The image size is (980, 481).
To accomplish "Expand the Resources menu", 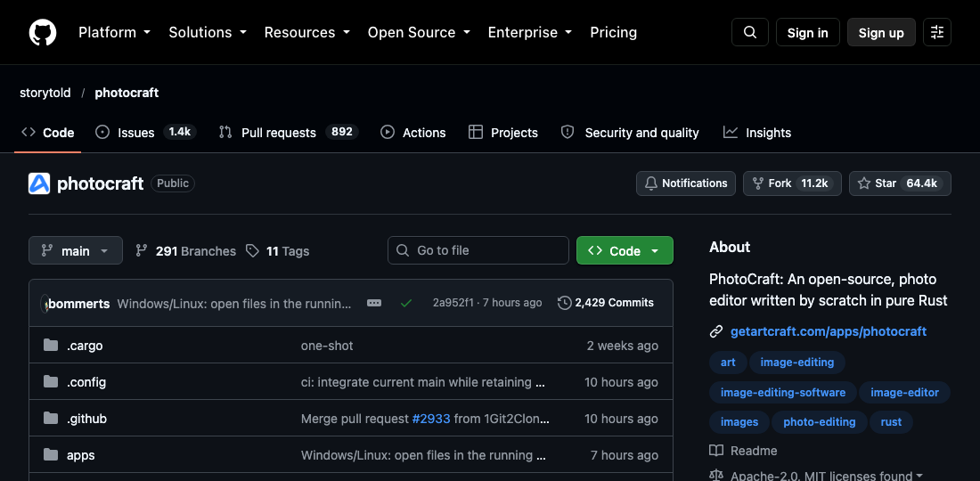I will click(306, 32).
